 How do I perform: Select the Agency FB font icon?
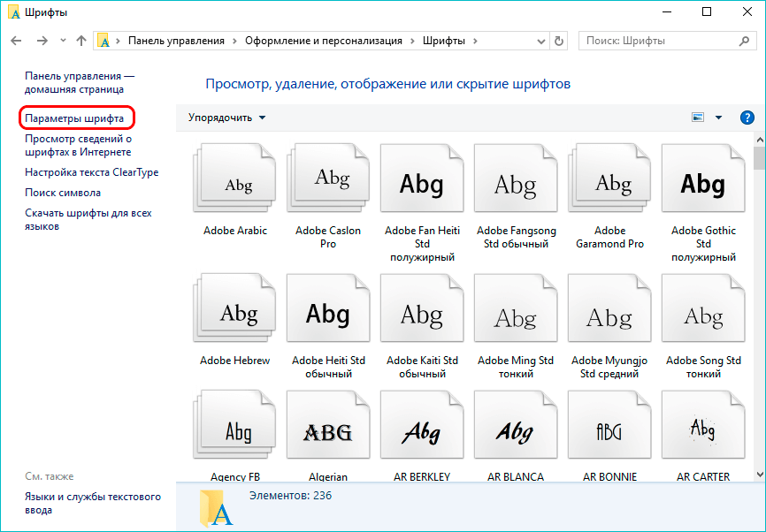[x=234, y=424]
